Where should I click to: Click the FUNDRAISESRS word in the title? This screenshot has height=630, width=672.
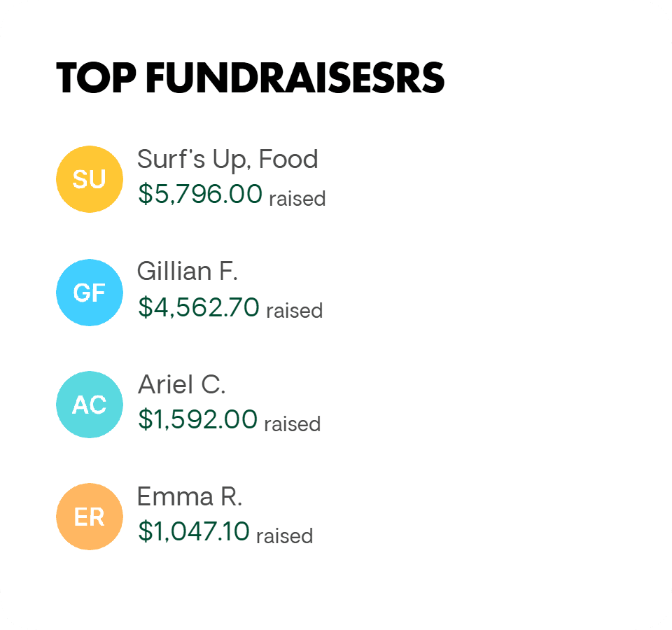click(x=295, y=78)
